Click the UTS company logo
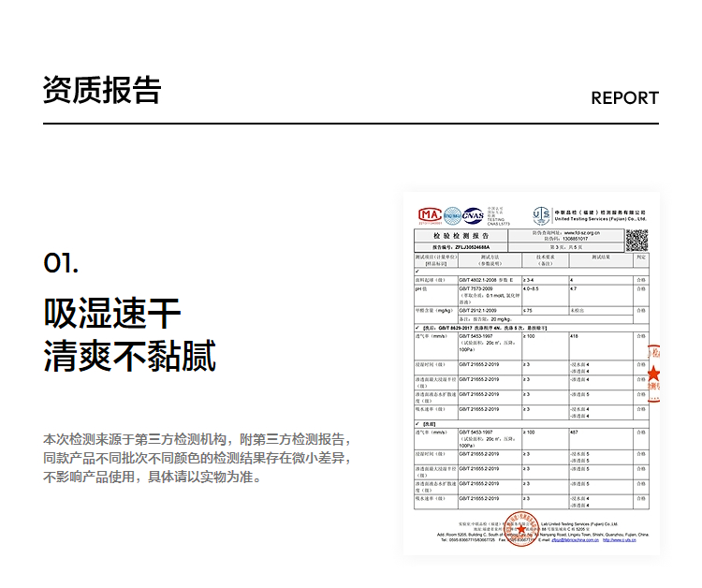The width and height of the screenshot is (702, 588). (541, 215)
